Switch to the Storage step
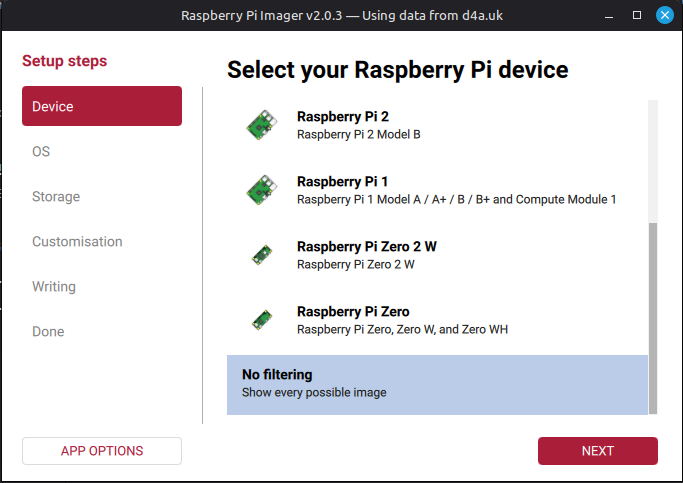Image resolution: width=683 pixels, height=483 pixels. pyautogui.click(x=56, y=197)
